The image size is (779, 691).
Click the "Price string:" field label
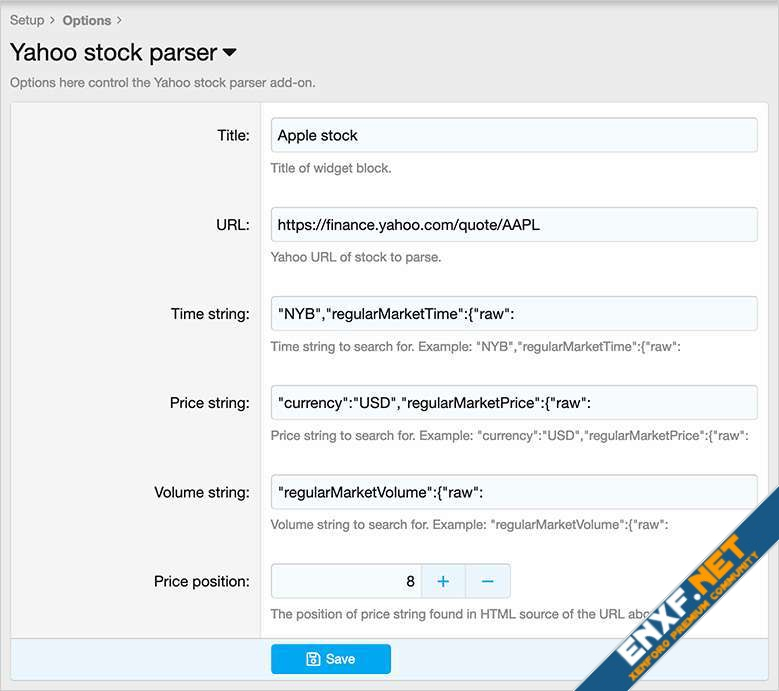tap(210, 403)
